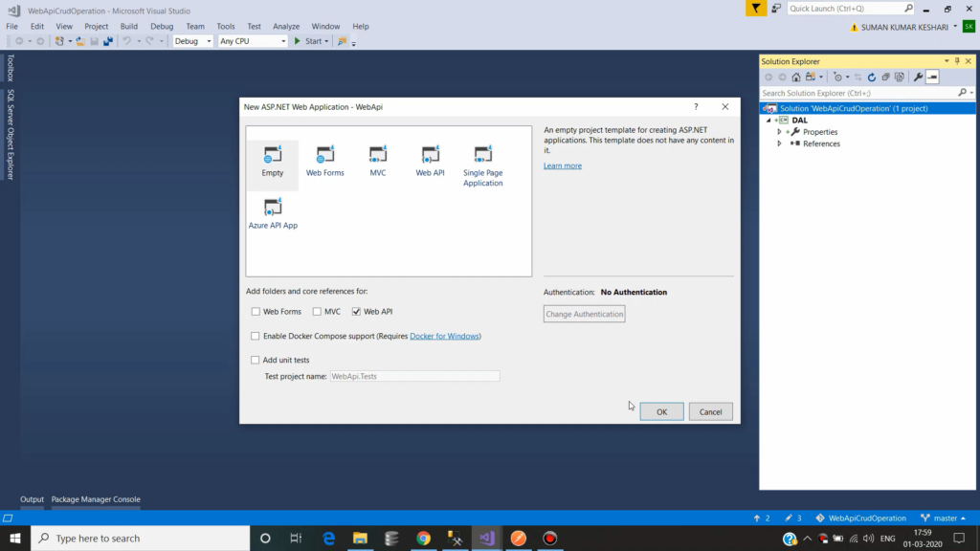Click the Start debugging button

point(307,41)
